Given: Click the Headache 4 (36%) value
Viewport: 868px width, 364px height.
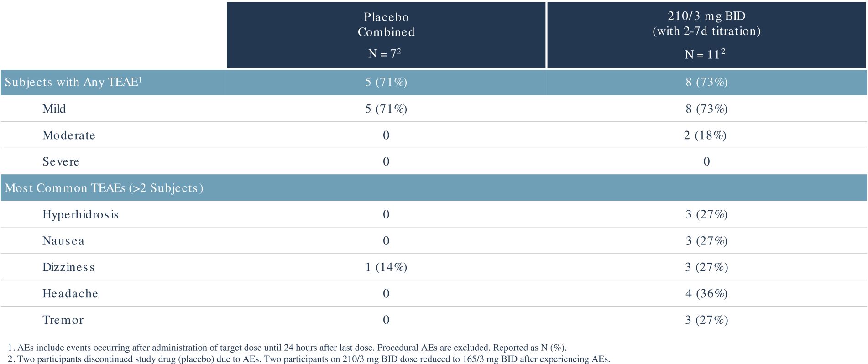Looking at the screenshot, I should pos(706,294).
